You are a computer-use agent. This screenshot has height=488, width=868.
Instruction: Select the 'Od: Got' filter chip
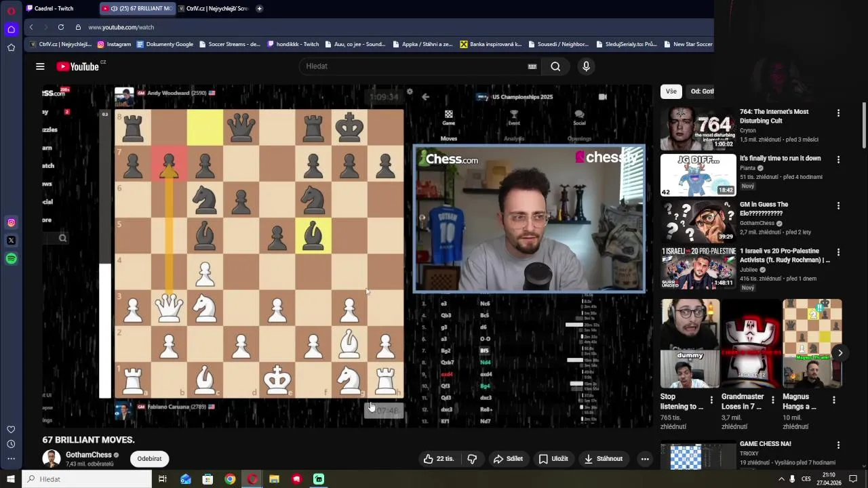click(x=701, y=91)
